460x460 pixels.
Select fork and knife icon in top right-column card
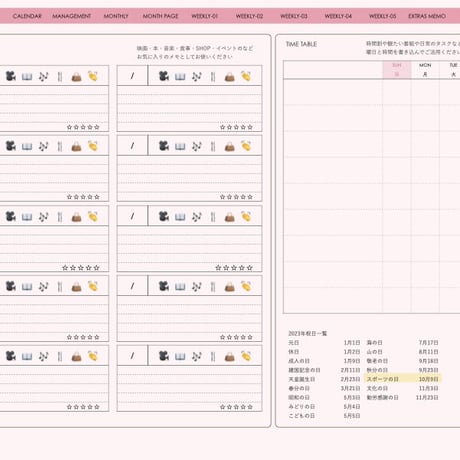pyautogui.click(x=213, y=77)
